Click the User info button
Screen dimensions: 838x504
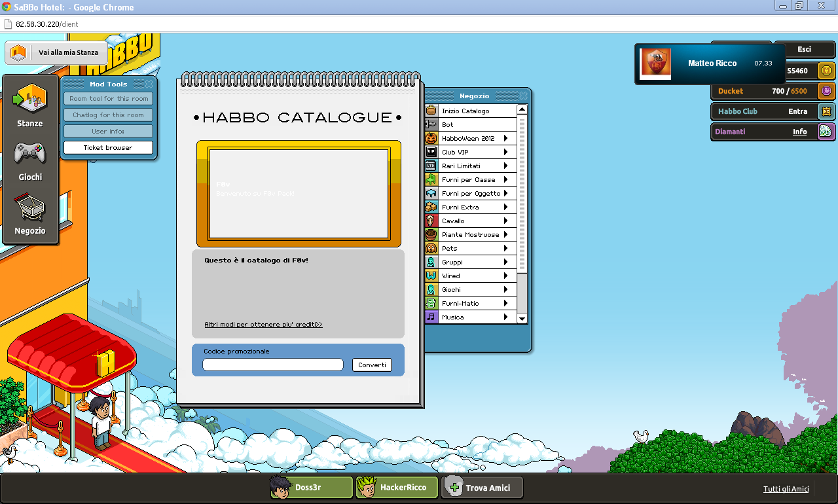[x=108, y=131]
